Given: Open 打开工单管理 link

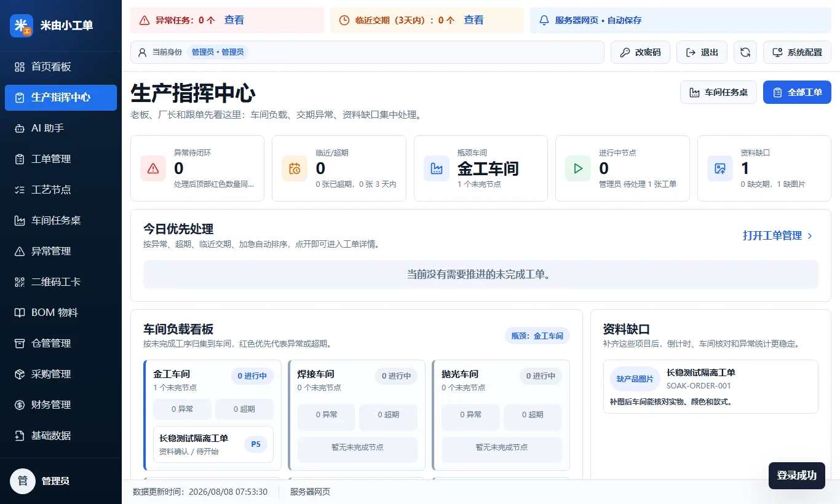Looking at the screenshot, I should point(772,235).
